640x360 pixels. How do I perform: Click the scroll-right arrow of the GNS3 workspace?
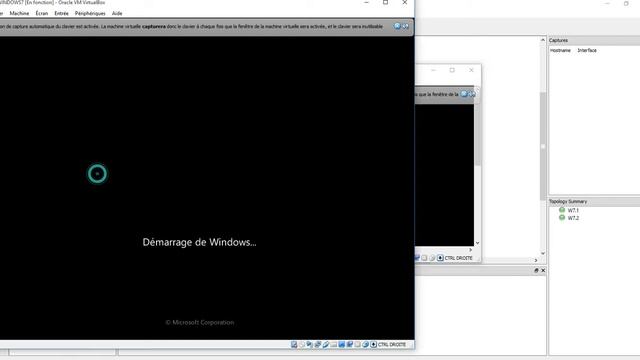[x=536, y=260]
